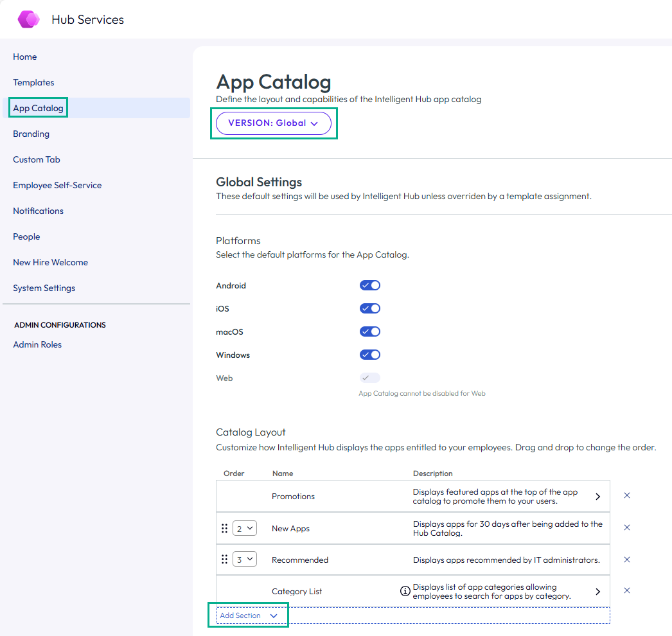Click the info icon beside Category List
Screen dimensions: 672x636
(405, 591)
